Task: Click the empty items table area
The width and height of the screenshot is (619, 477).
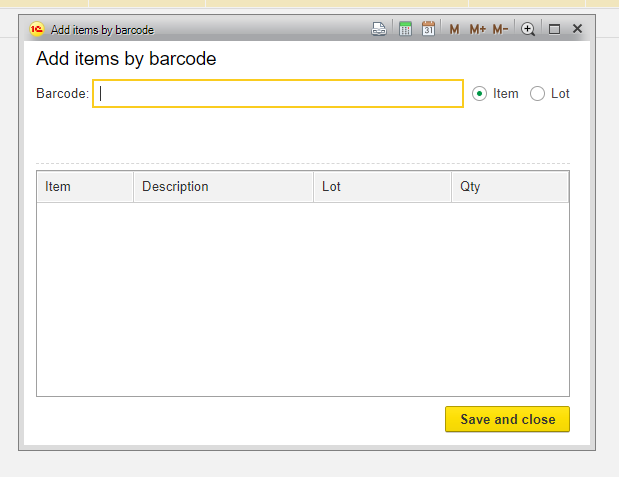Action: tap(302, 300)
